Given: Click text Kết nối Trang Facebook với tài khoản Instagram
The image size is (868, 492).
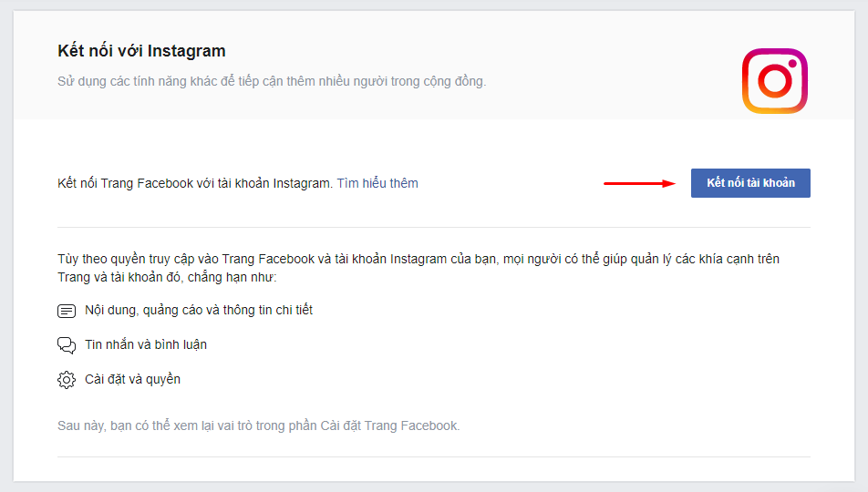Looking at the screenshot, I should click(195, 183).
